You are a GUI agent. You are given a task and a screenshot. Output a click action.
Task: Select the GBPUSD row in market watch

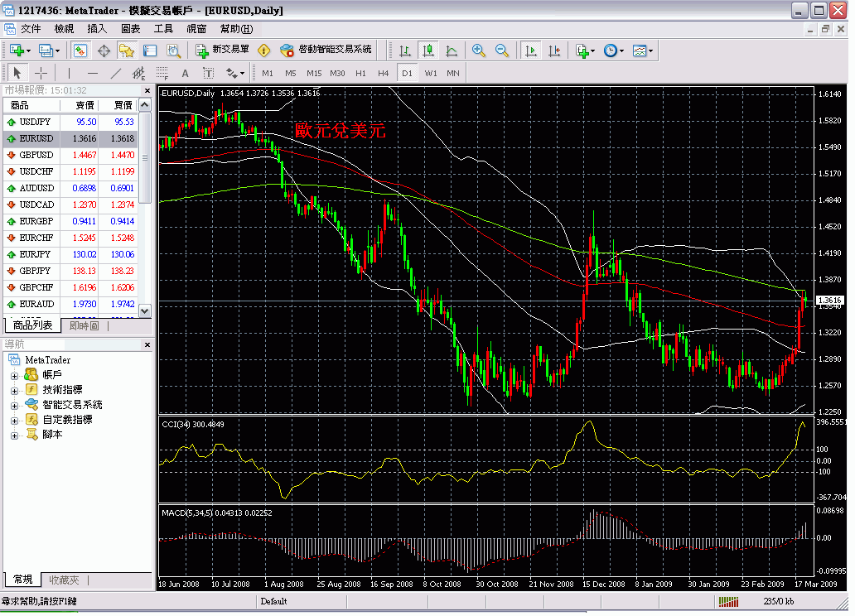tap(70, 156)
